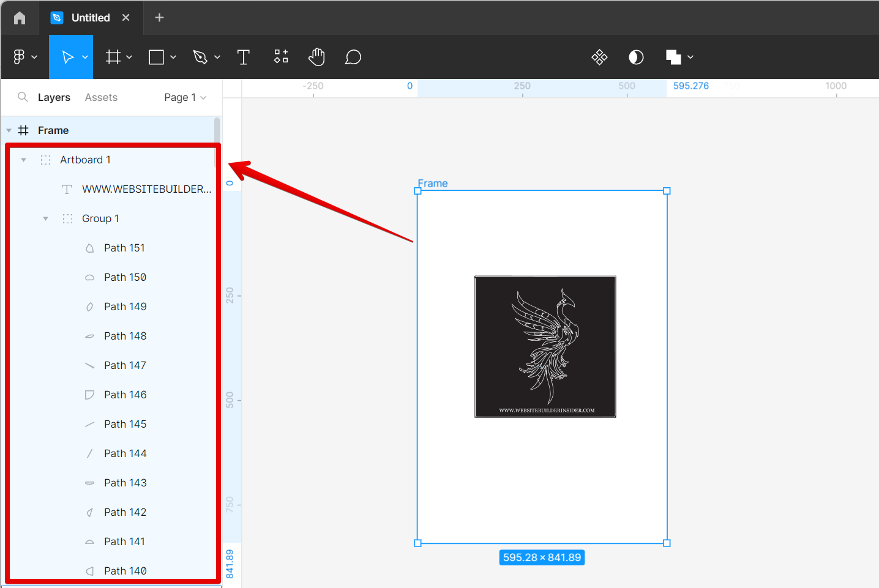Open the Resources components tool
879x588 pixels.
click(x=281, y=57)
